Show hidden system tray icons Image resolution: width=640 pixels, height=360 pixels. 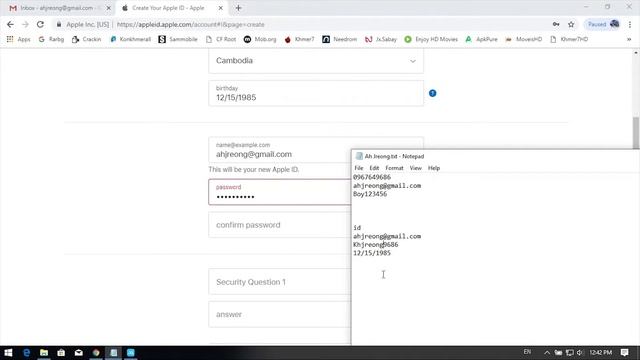547,353
